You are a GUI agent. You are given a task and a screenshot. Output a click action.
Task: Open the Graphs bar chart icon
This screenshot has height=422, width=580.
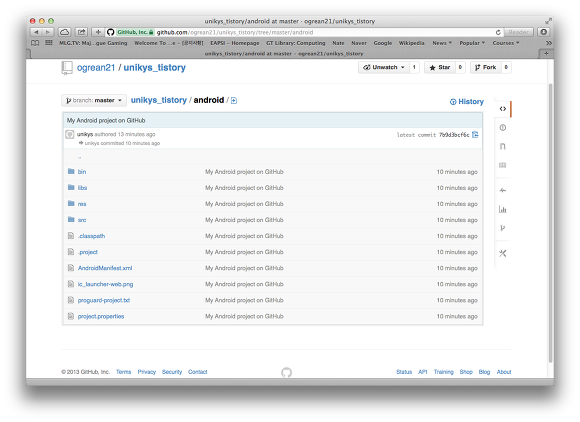(502, 209)
